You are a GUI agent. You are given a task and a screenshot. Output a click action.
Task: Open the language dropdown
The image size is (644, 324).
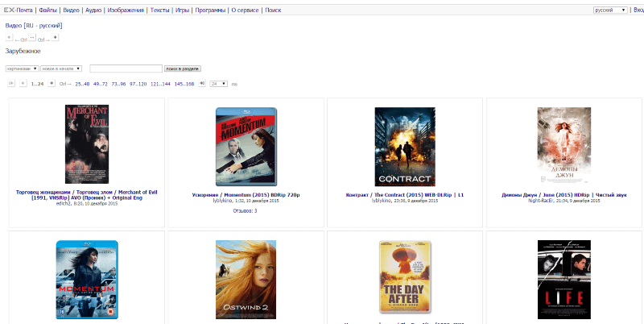610,10
